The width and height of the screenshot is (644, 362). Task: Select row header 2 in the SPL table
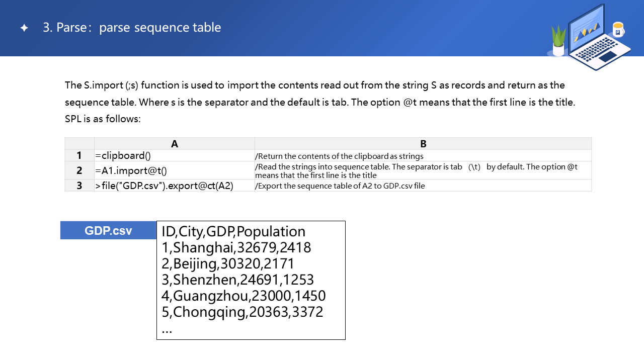point(79,170)
